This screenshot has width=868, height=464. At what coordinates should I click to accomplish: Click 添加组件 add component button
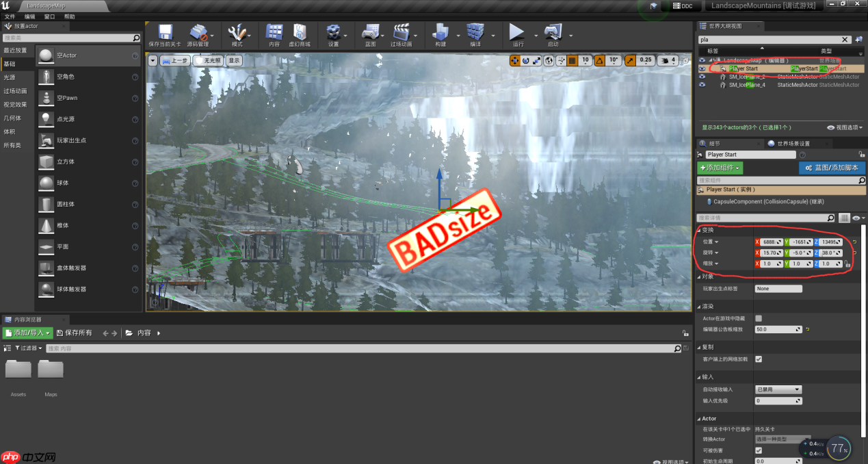coord(720,168)
